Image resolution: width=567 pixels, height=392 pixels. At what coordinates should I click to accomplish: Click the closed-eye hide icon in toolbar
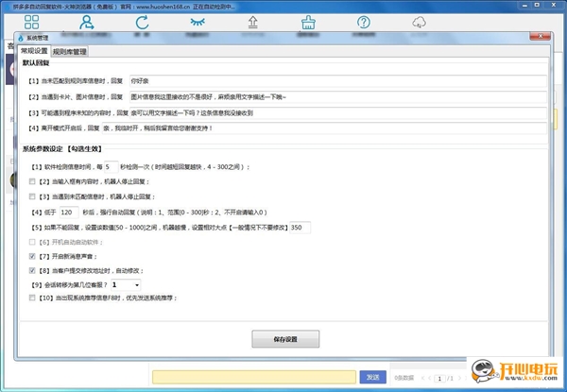pyautogui.click(x=198, y=22)
